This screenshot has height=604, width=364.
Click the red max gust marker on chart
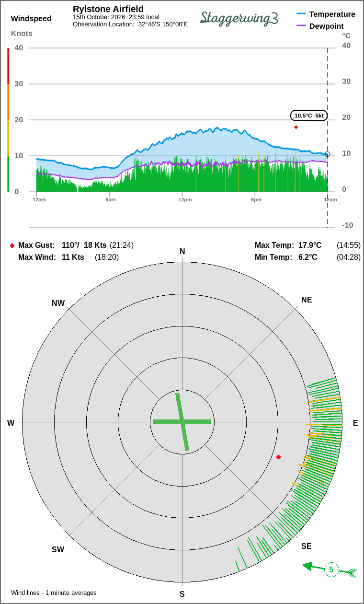pyautogui.click(x=296, y=127)
